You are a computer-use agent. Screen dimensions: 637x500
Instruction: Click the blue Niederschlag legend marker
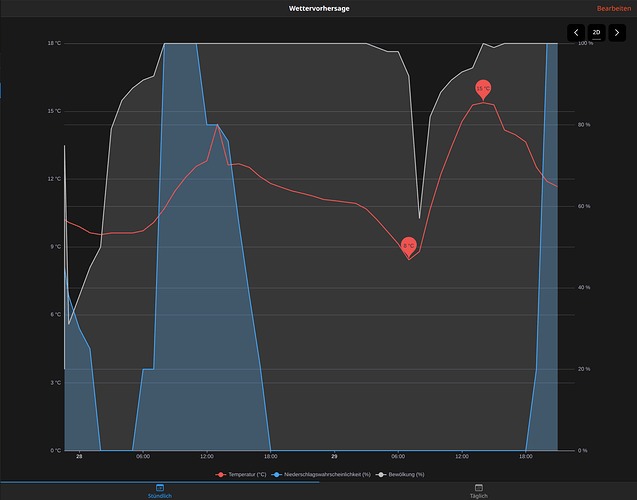click(x=277, y=474)
